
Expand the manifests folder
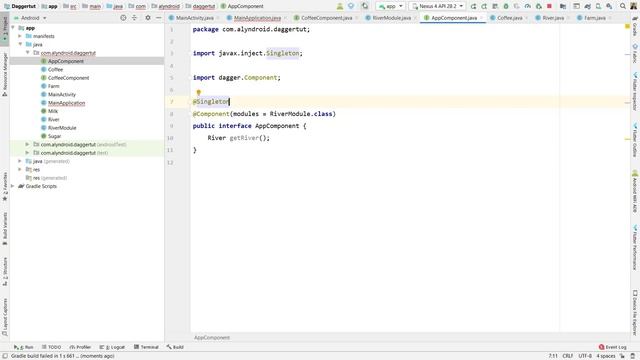click(20, 36)
